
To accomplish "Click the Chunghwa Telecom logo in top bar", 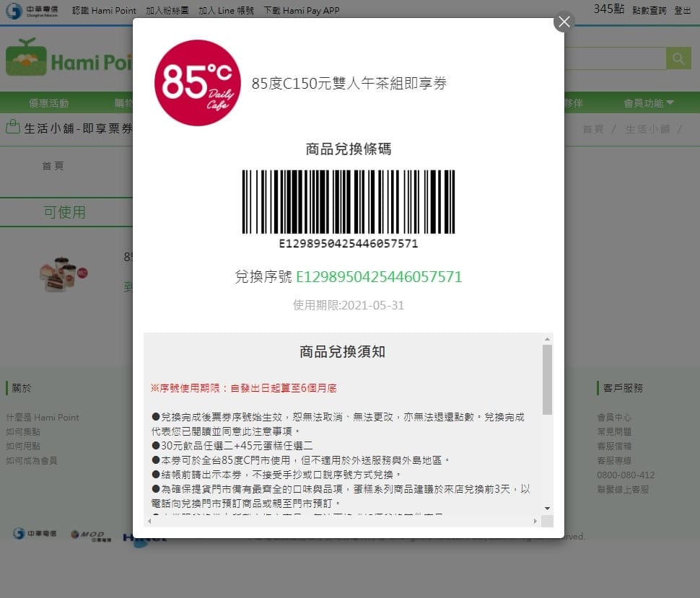I will (32, 10).
